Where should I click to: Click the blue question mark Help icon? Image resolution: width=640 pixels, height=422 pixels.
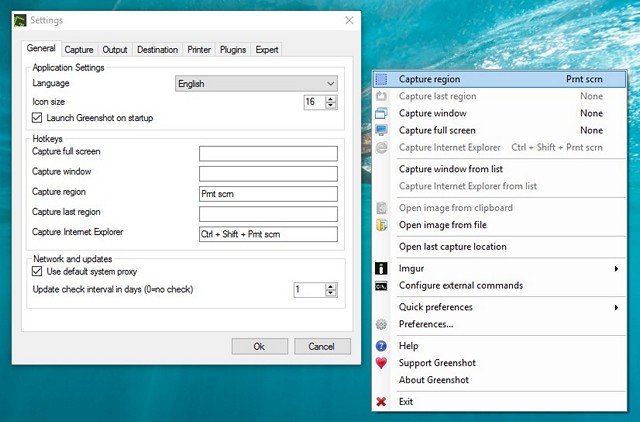[x=381, y=346]
